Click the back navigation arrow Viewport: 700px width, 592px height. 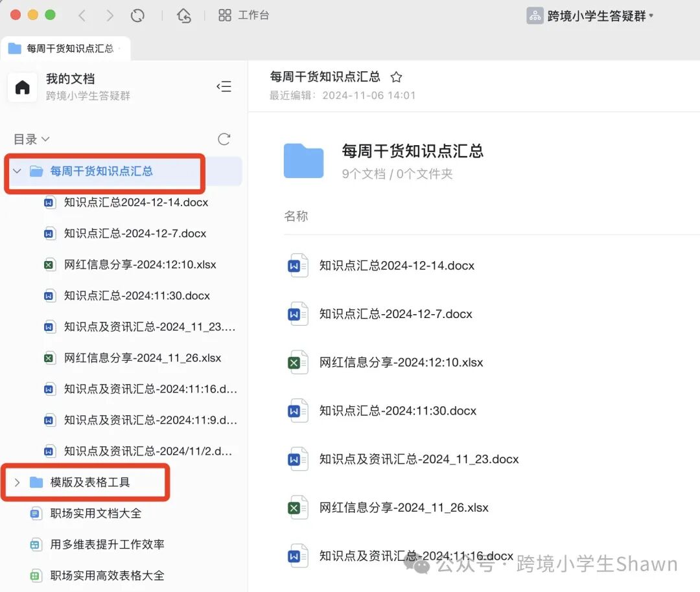pyautogui.click(x=82, y=16)
